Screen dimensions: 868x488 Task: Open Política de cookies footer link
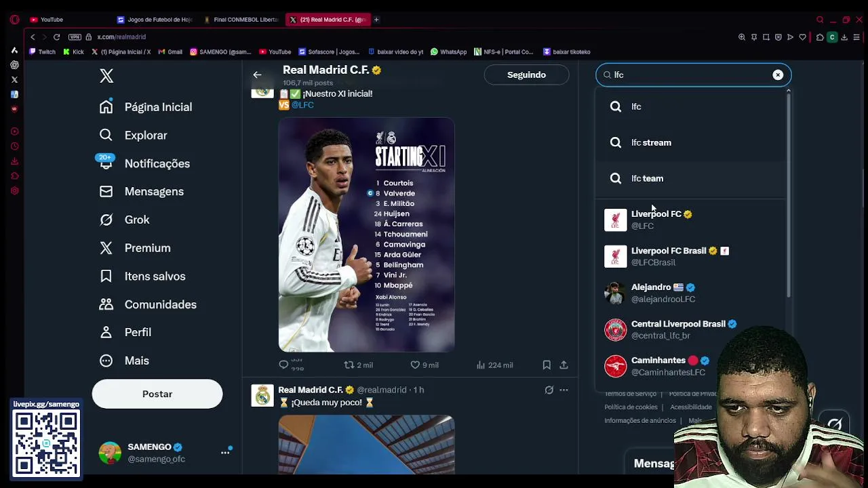tap(631, 407)
